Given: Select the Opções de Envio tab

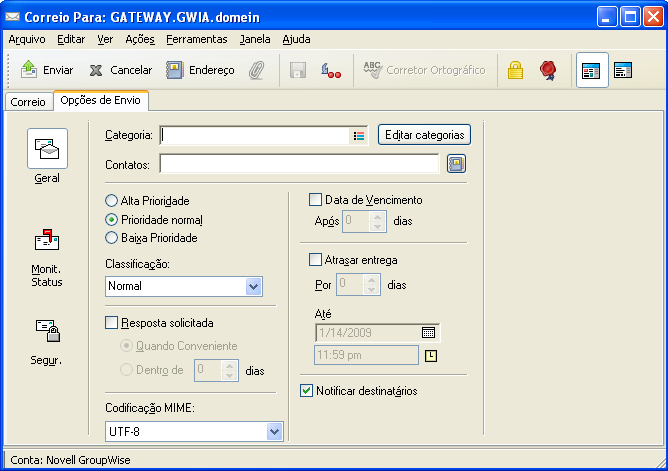Looking at the screenshot, I should point(101,101).
